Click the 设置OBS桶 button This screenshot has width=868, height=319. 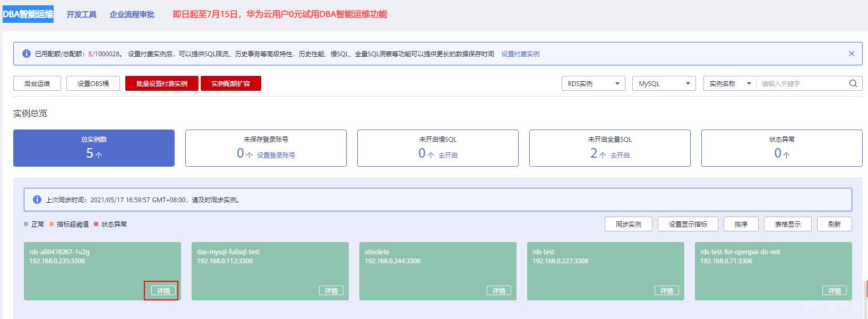pyautogui.click(x=93, y=83)
